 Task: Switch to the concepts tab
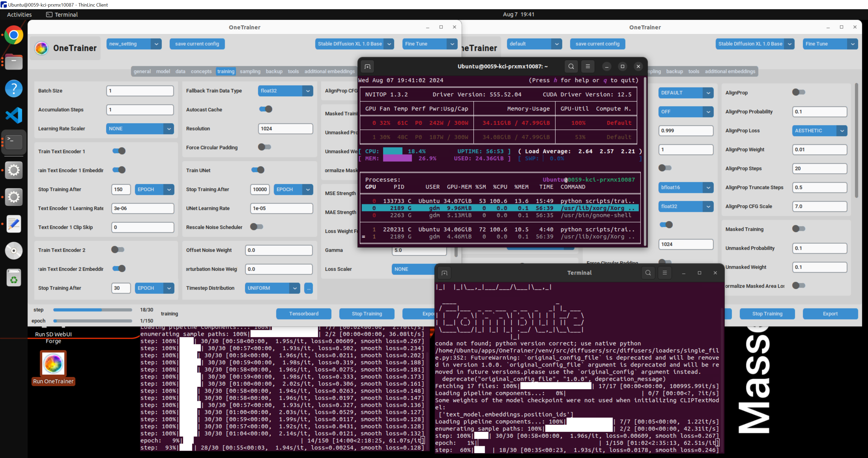(201, 72)
